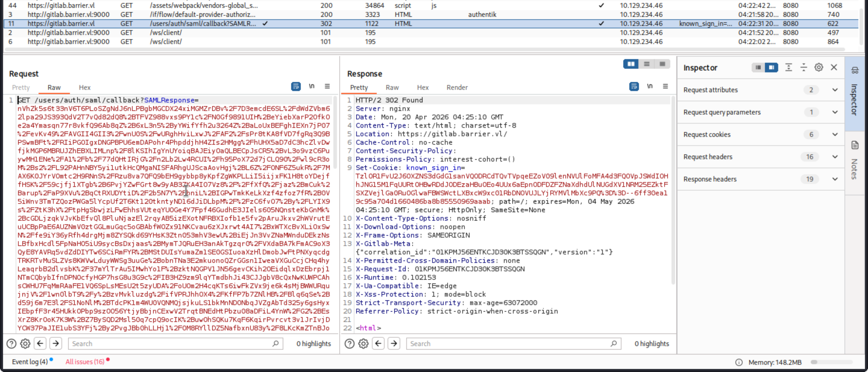Select side-by-side request/response layout

pos(631,64)
